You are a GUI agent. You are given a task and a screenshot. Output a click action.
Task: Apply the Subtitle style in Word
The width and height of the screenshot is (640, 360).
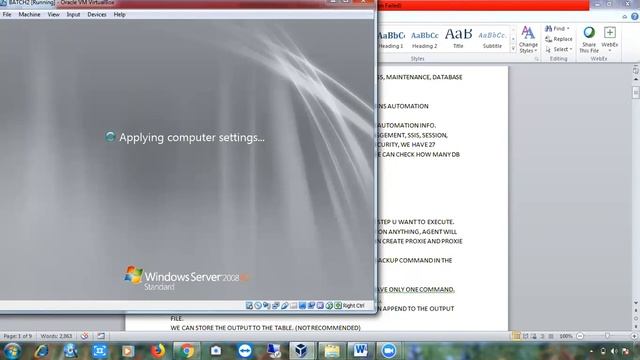(x=492, y=40)
